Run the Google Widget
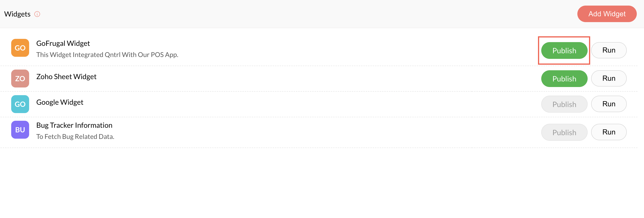The height and width of the screenshot is (218, 644). (x=609, y=104)
